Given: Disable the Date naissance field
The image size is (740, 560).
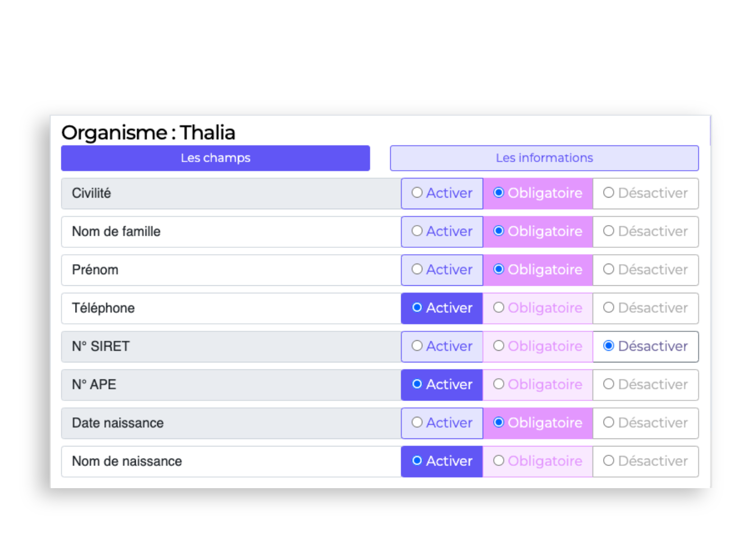Looking at the screenshot, I should (645, 423).
